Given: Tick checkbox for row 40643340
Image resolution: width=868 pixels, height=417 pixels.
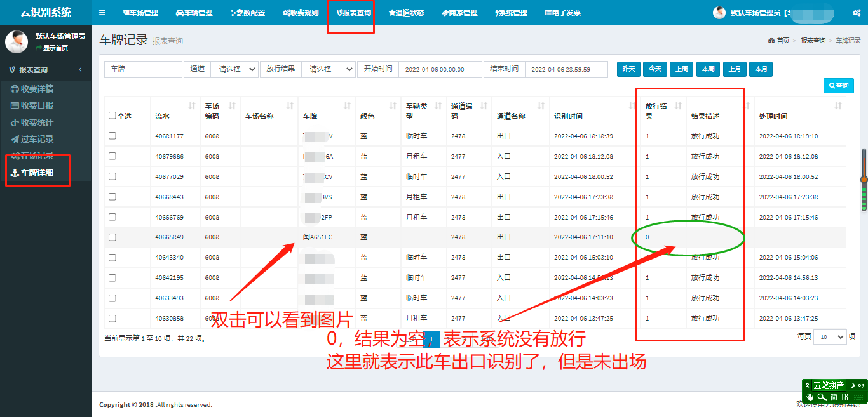Looking at the screenshot, I should pos(112,258).
